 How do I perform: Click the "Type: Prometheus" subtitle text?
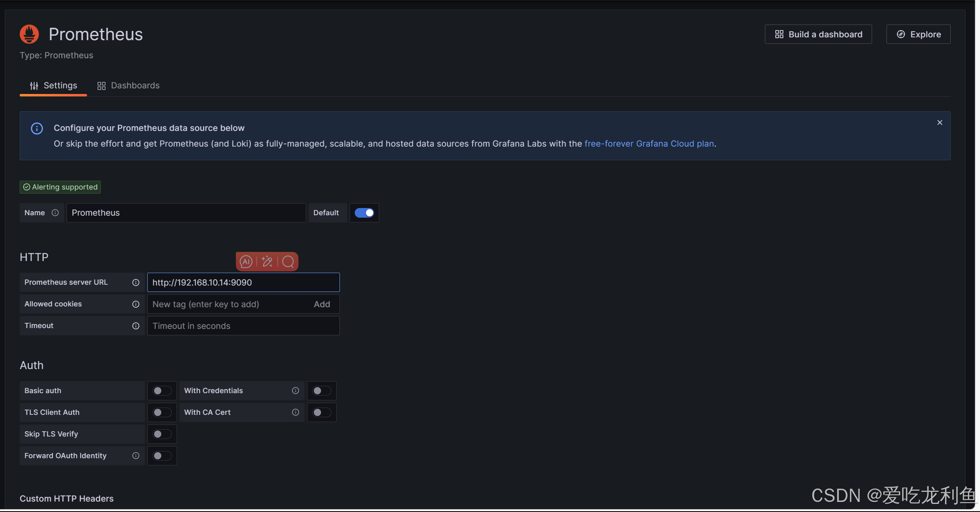(57, 55)
